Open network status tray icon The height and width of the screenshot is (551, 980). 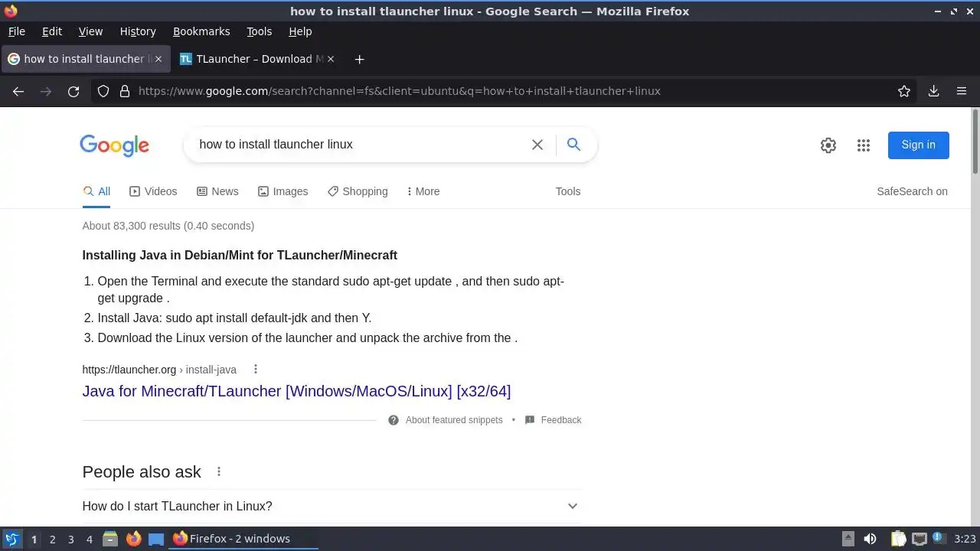[919, 539]
